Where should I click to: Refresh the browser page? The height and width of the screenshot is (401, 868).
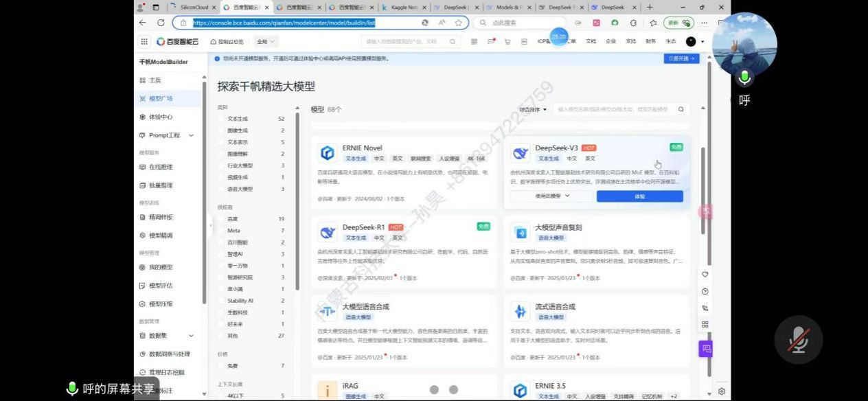161,23
